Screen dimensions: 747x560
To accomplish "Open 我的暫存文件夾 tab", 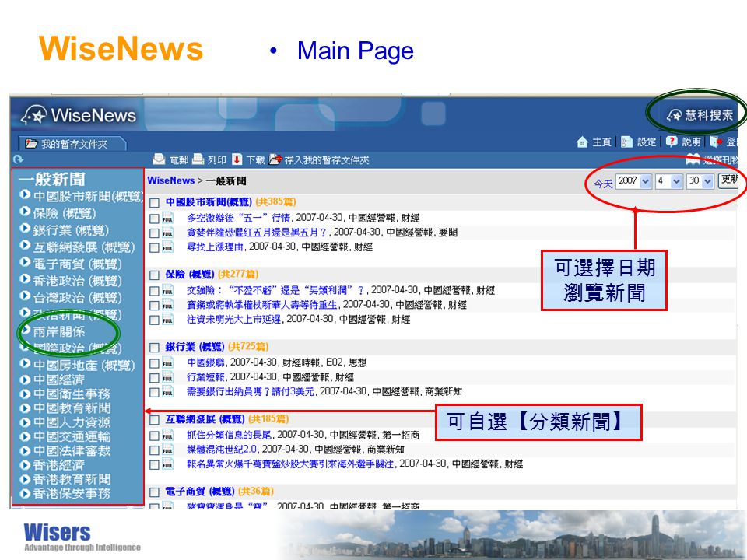I will coord(72,144).
